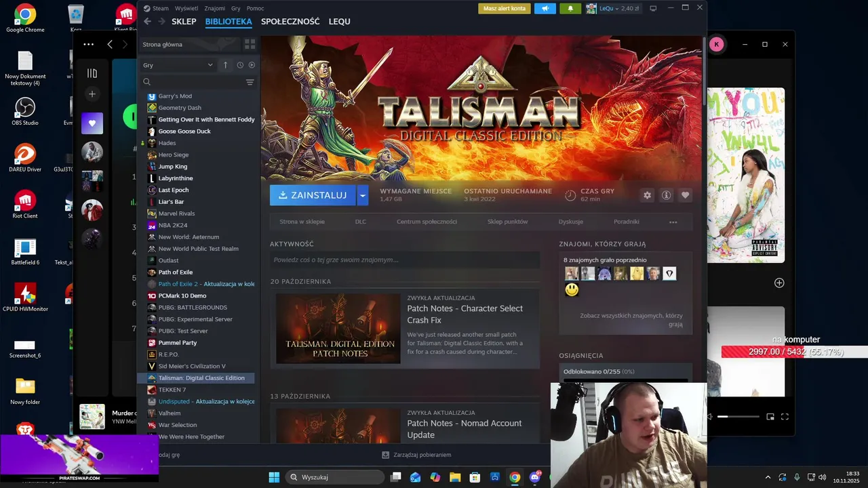
Task: Click the plus icon in right window
Action: [x=779, y=283]
